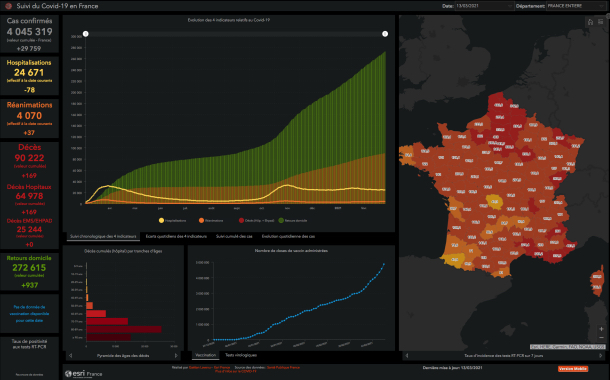Switch to Ecarts quotidiens des 4 indicateurs tab
The image size is (610, 380).
[x=176, y=236]
